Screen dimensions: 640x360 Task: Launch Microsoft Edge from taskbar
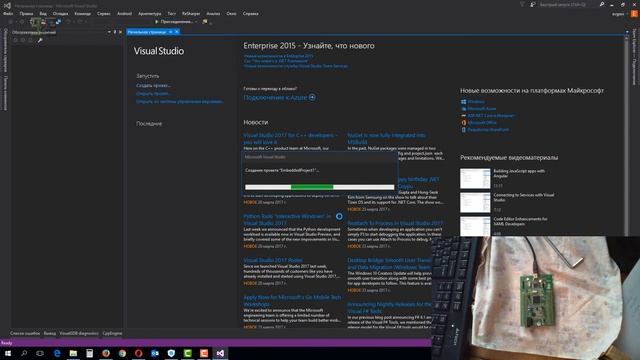(57, 353)
